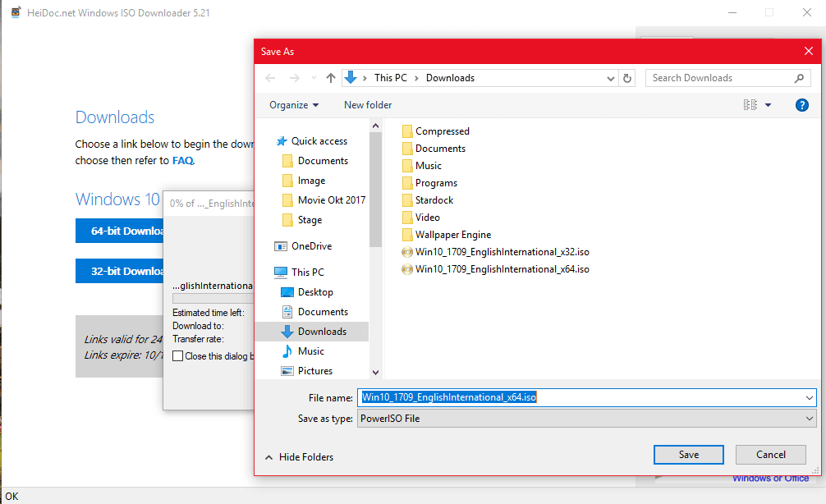Toggle 'Close this dialog' checkbox

coord(178,356)
